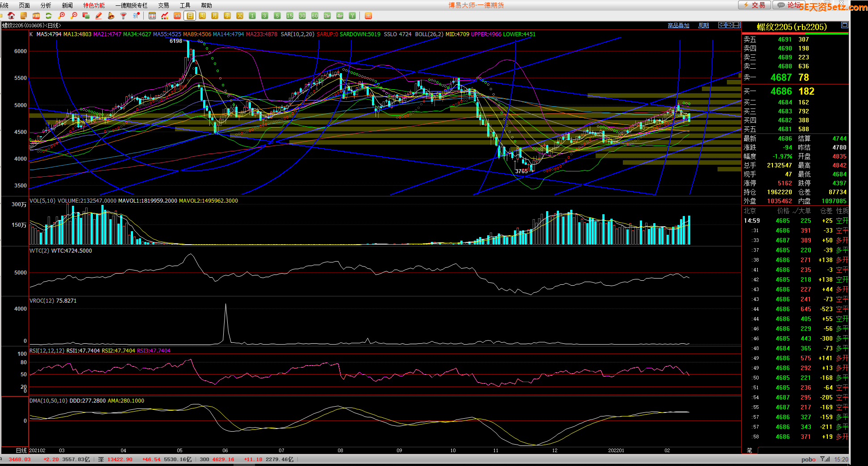
Task: Switch to weekly 周 period
Action: 202,16
